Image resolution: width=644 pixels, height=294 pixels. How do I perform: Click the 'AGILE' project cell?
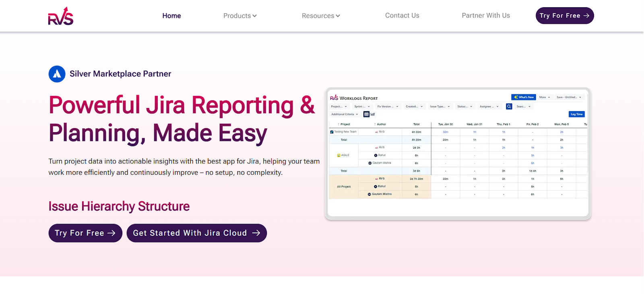click(344, 155)
